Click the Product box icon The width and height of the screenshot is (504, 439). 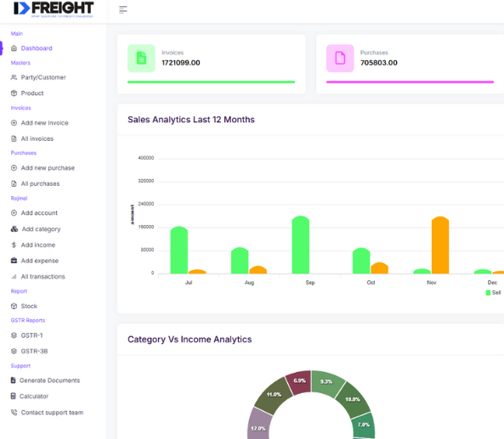click(14, 93)
